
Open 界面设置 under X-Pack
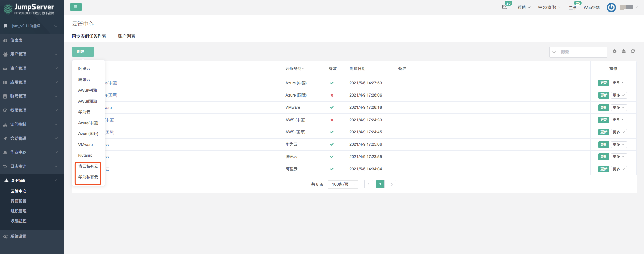(19, 201)
